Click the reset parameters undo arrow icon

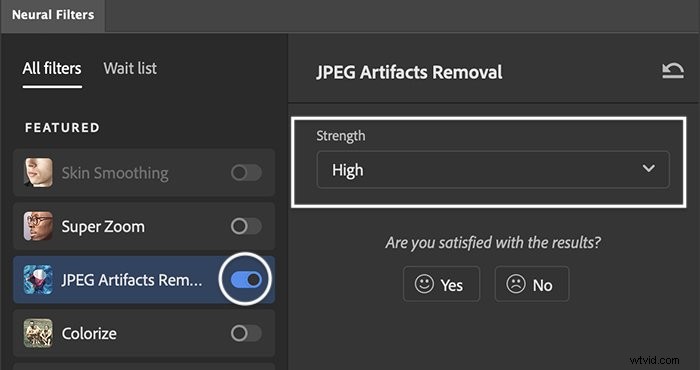click(673, 71)
